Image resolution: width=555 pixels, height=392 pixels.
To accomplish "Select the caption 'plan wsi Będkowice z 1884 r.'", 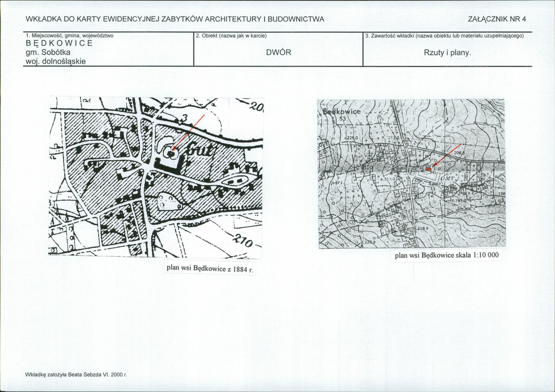I will [x=210, y=269].
